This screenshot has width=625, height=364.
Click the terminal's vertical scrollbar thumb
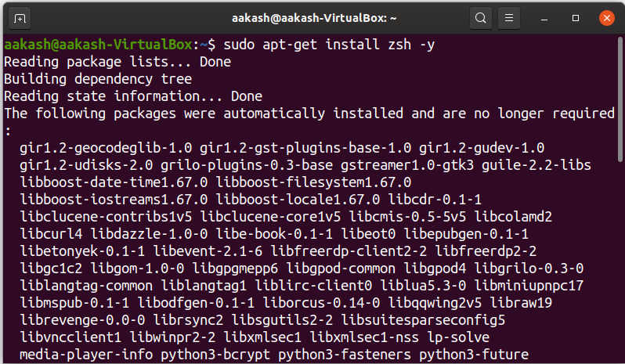pyautogui.click(x=620, y=99)
